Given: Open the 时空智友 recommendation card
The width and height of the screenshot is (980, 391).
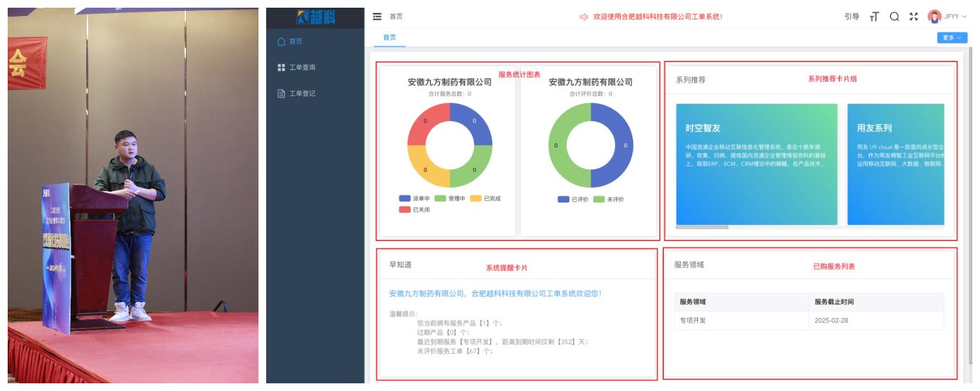Looking at the screenshot, I should [757, 165].
